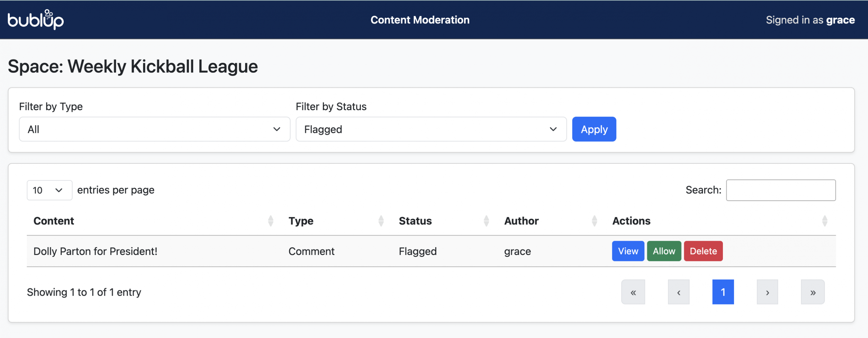This screenshot has width=868, height=338.
Task: Click into the Search field
Action: pos(781,190)
